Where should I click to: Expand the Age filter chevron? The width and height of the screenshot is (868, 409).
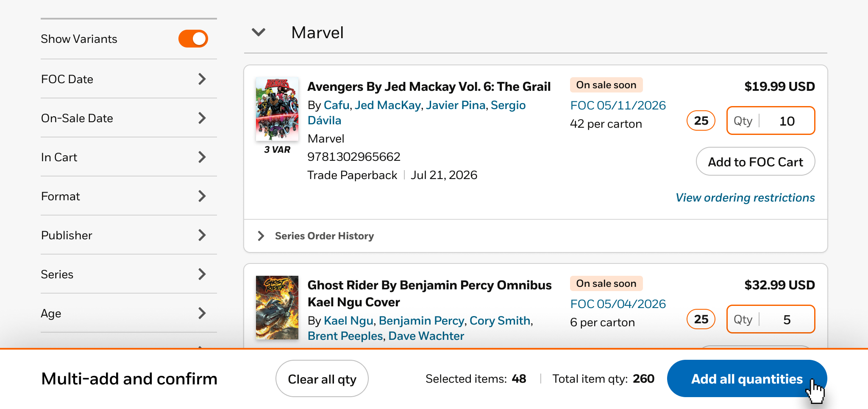202,313
